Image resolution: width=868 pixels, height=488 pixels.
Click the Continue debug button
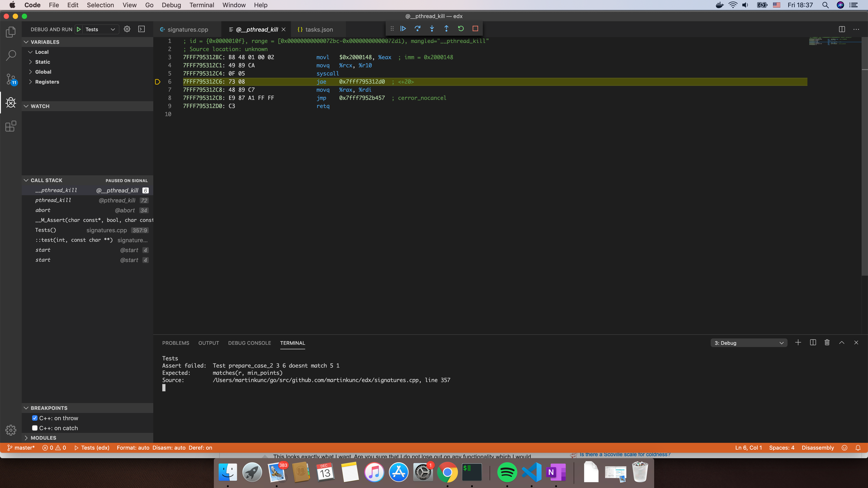tap(403, 29)
